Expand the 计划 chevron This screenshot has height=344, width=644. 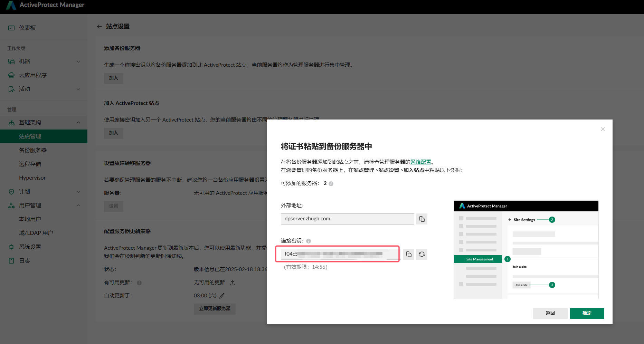[78, 192]
